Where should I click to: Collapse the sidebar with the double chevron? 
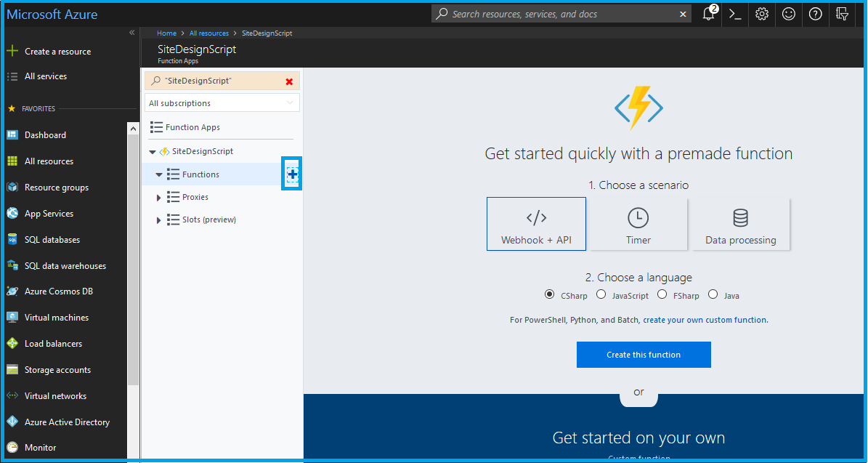[131, 33]
